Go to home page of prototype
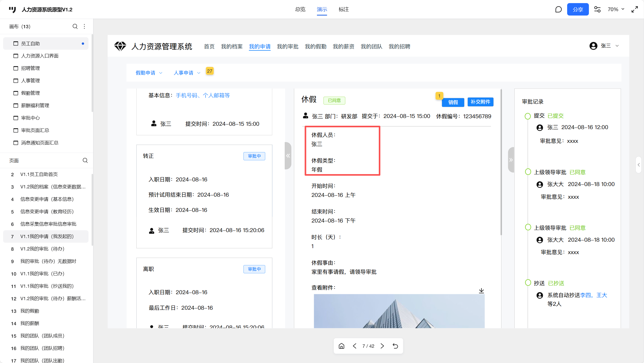Viewport: 644px width, 363px height. click(342, 346)
